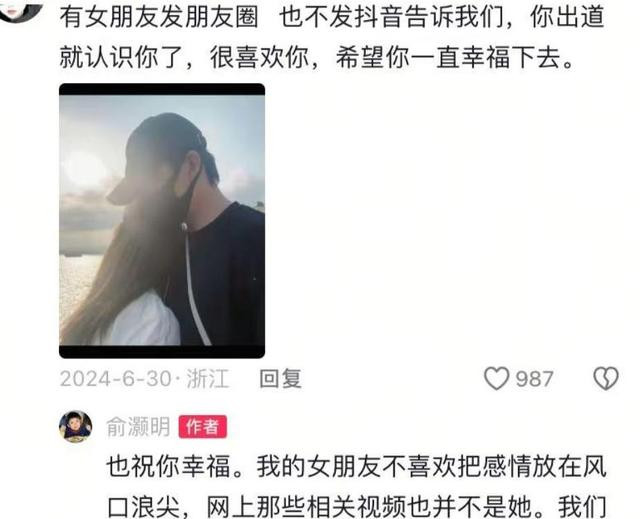Viewport: 640px width, 519px height.
Task: Tap the reply line starting 口浪尖
Action: pyautogui.click(x=356, y=506)
